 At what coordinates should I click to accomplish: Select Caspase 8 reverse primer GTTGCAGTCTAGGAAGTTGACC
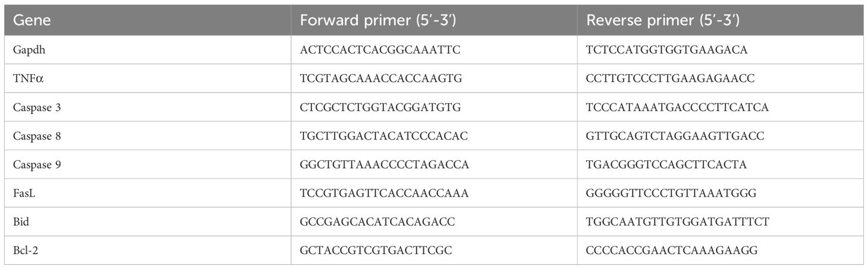(675, 136)
